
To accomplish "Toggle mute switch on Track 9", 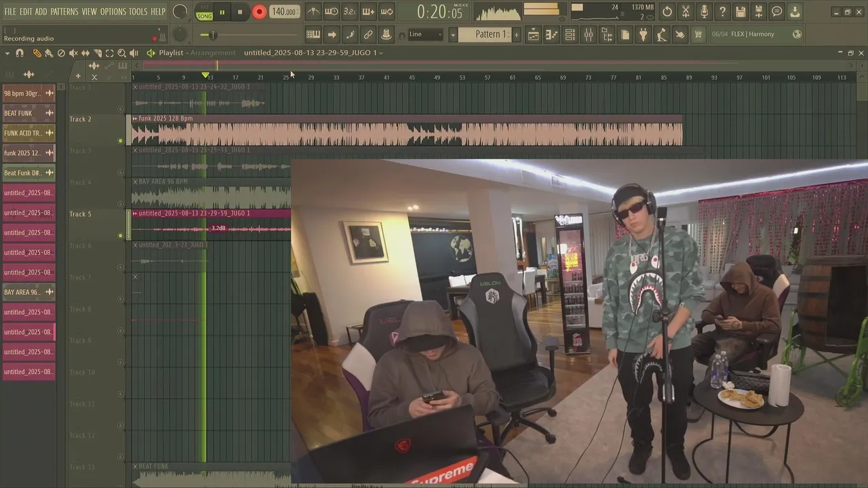I will click(x=121, y=363).
